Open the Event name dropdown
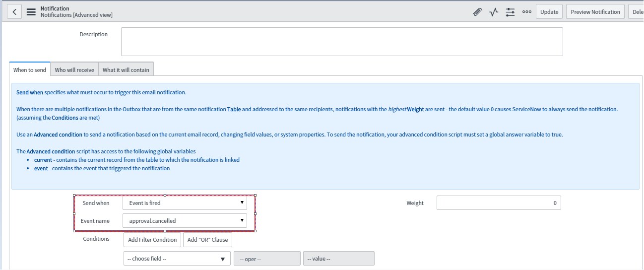Viewport: 644px width, 270px height. 184,221
